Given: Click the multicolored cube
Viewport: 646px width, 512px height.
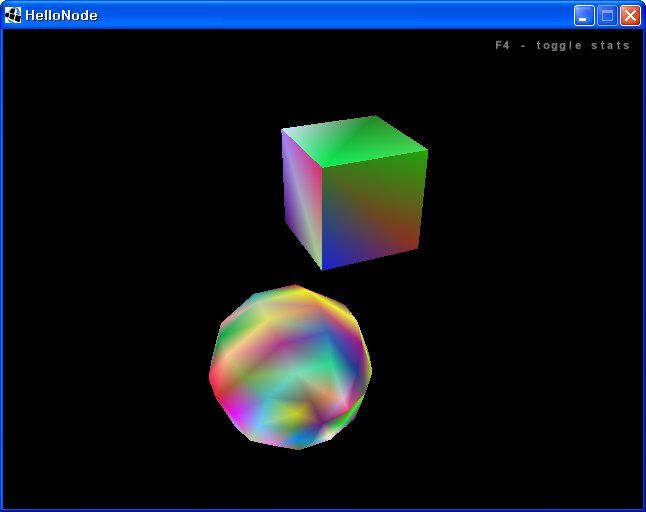Looking at the screenshot, I should [x=354, y=193].
